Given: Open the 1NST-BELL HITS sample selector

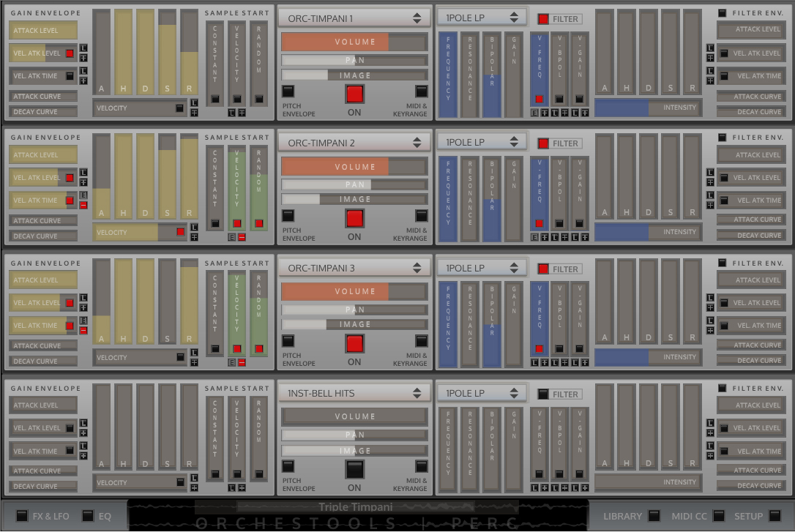Looking at the screenshot, I should pos(354,393).
